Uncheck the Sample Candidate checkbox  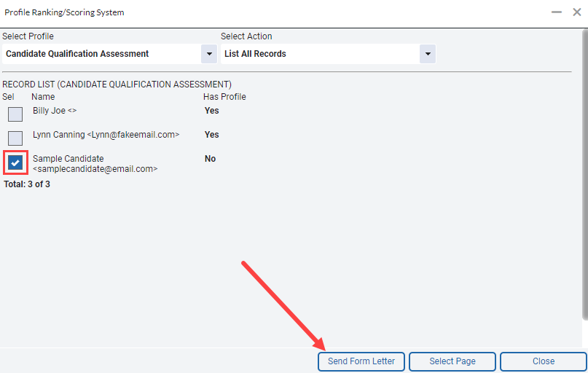[15, 162]
